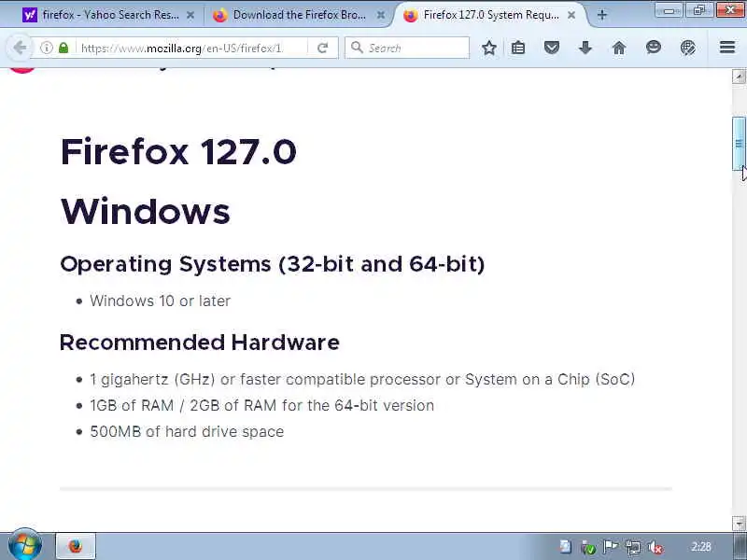This screenshot has width=747, height=560.
Task: Click the scrollbar down arrow
Action: pos(739,523)
